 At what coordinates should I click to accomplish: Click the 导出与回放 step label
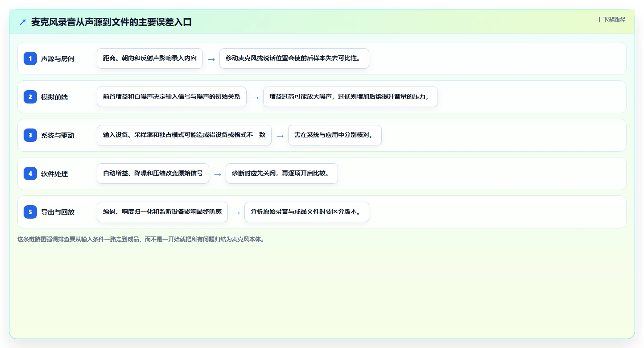58,212
